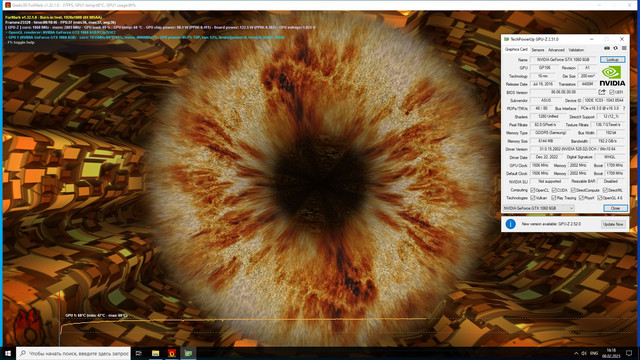This screenshot has width=640, height=360.
Task: Click the Resizable BAR Disabled value
Action: coord(611,182)
